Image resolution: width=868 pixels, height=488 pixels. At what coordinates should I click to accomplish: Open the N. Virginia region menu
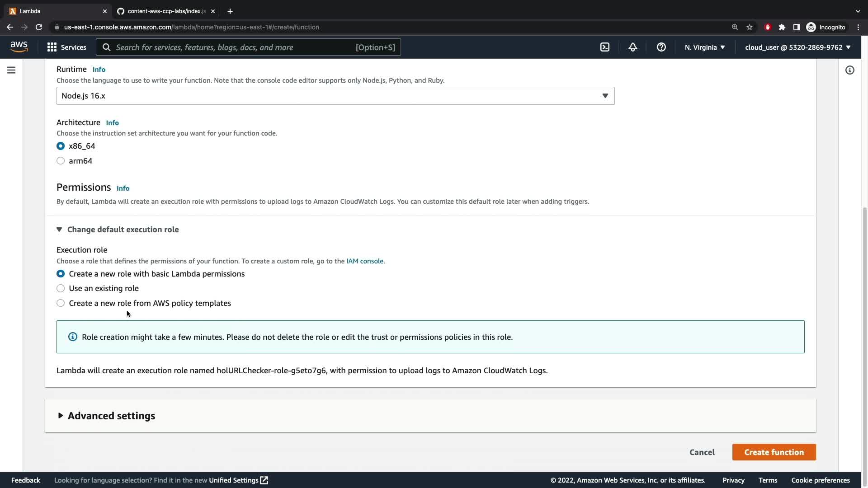[704, 47]
